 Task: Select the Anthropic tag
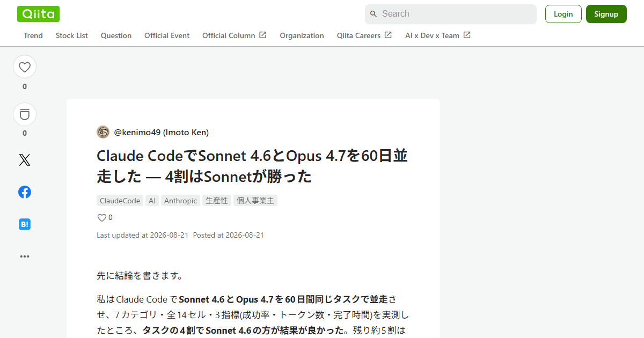pyautogui.click(x=181, y=201)
